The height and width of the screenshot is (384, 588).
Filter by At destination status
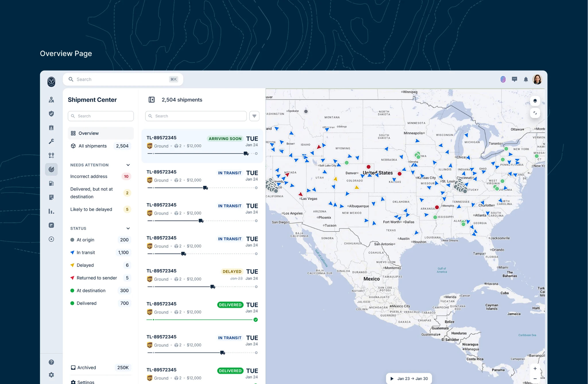[x=100, y=290]
